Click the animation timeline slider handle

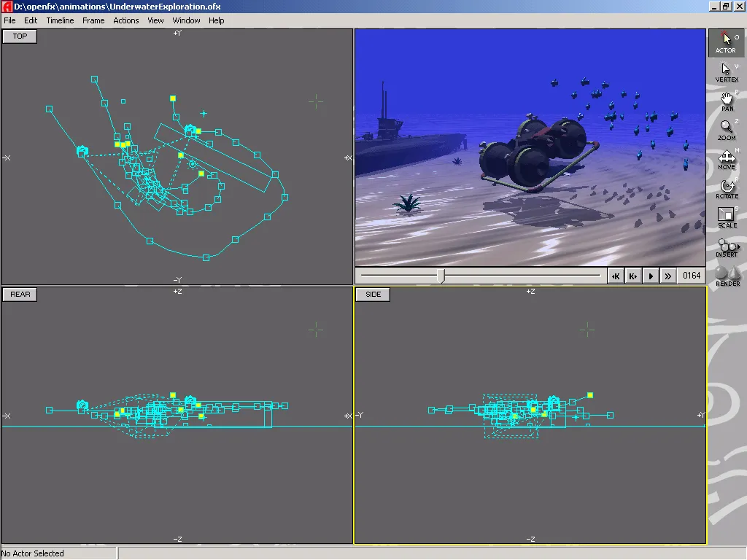coord(442,276)
